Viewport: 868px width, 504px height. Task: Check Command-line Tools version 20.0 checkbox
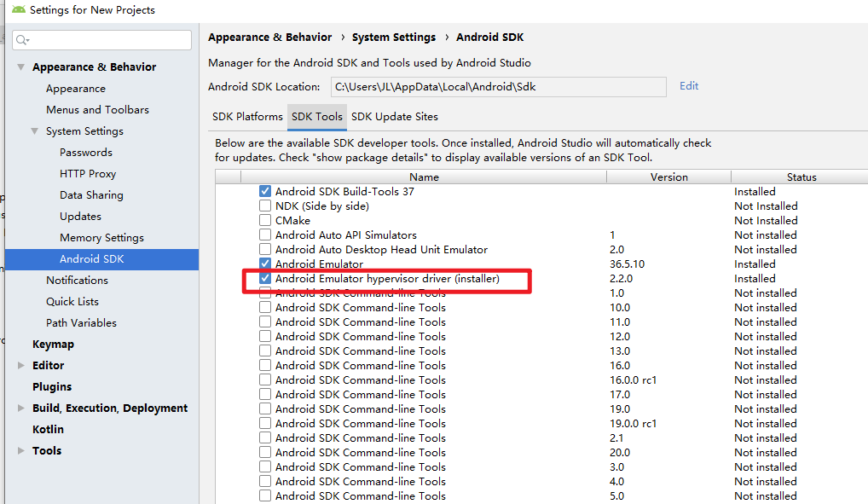(265, 453)
